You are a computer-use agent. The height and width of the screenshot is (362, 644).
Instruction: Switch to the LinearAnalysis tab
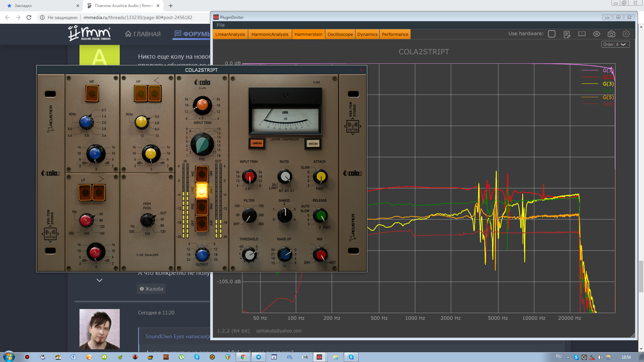tap(230, 34)
